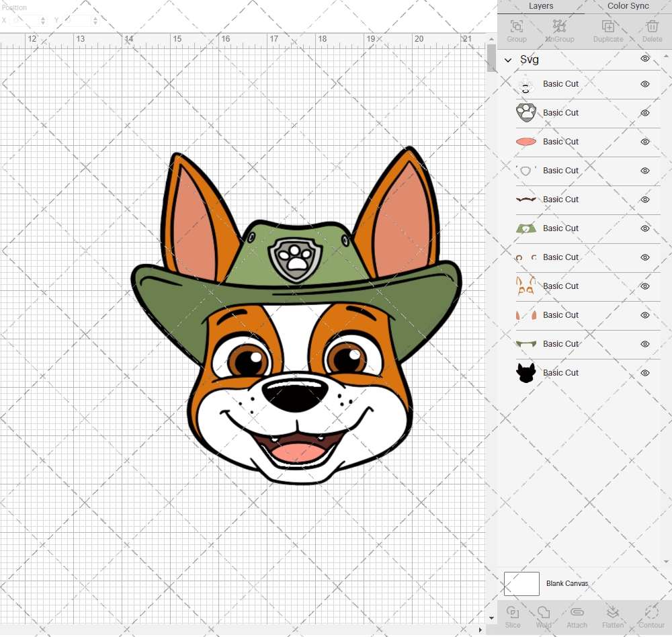
Task: Switch to the Color Sync tab
Action: coord(628,6)
